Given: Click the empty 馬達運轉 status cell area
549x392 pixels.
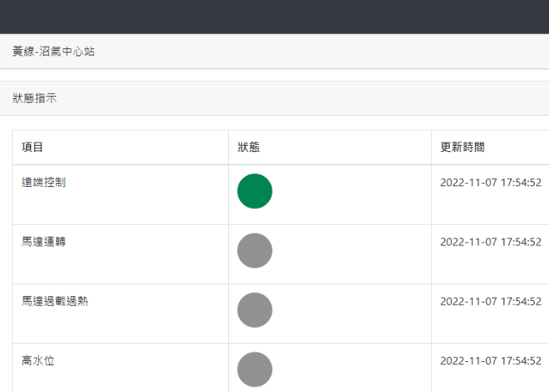Looking at the screenshot, I should click(350, 254).
